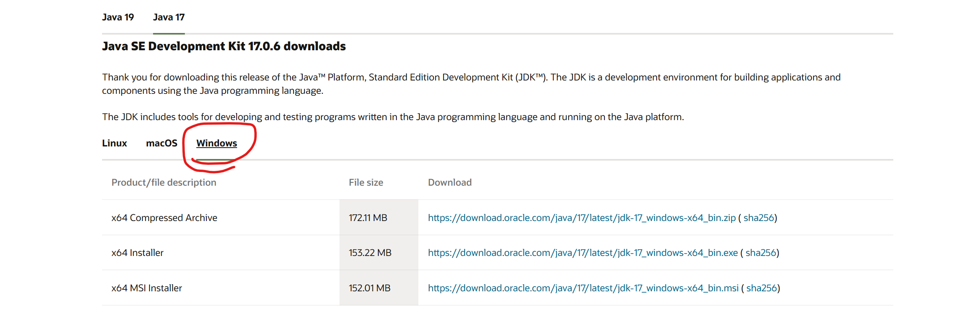Click the 'x64 Installer' row label
Viewport: 980px width, 318px height.
click(137, 253)
